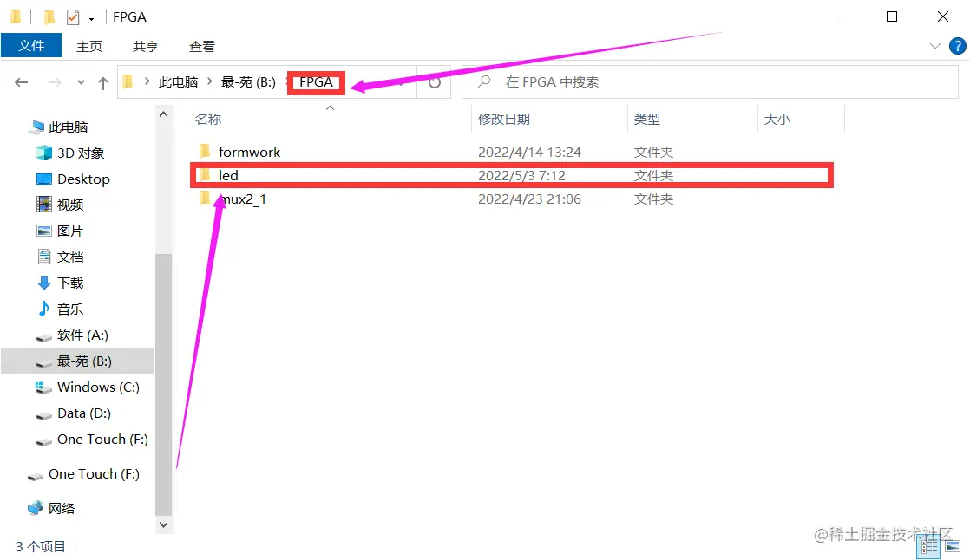Click the Desktop blue monitor icon
Image resolution: width=970 pixels, height=560 pixels.
pos(44,179)
